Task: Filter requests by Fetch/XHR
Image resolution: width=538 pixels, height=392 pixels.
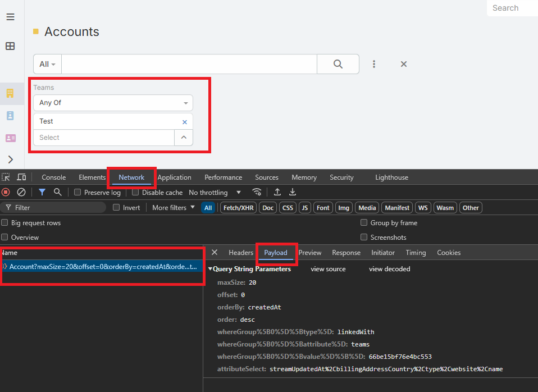Action: coord(238,208)
